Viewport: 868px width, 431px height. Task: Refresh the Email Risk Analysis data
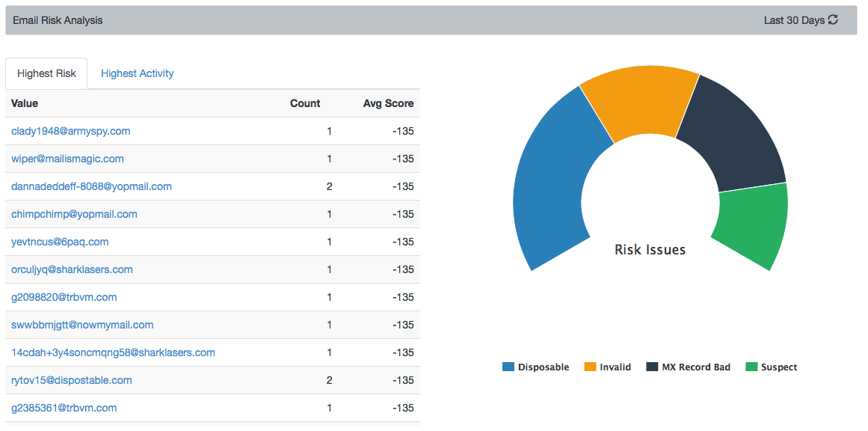832,20
